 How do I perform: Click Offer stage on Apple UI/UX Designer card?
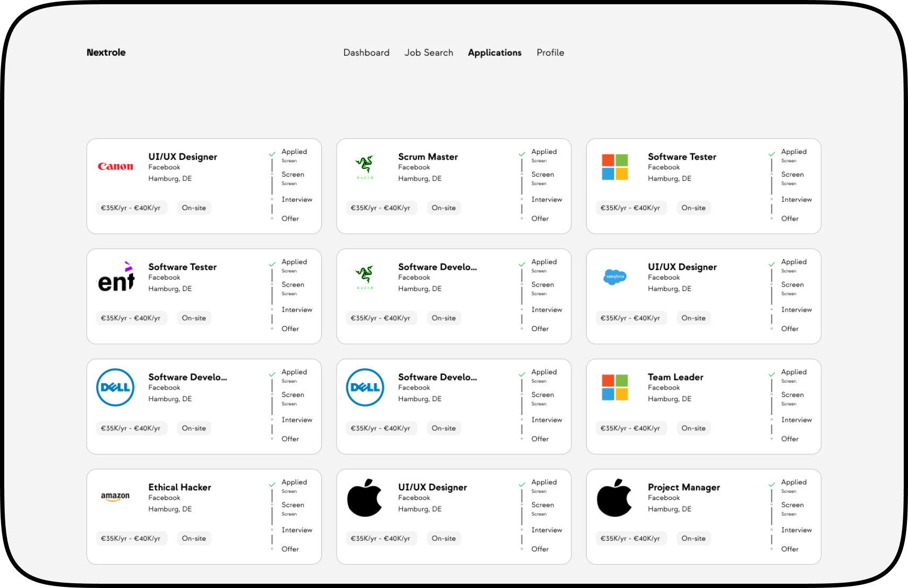coord(539,549)
